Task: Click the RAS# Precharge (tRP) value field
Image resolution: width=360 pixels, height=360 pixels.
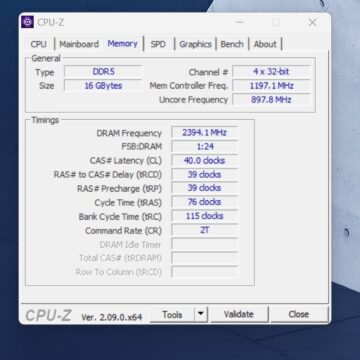Action: click(204, 188)
